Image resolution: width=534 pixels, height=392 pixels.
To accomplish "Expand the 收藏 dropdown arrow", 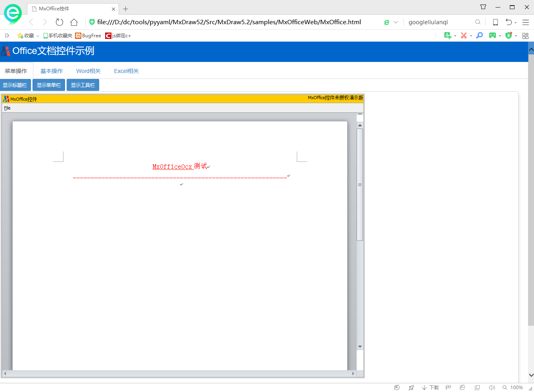I will coord(38,36).
